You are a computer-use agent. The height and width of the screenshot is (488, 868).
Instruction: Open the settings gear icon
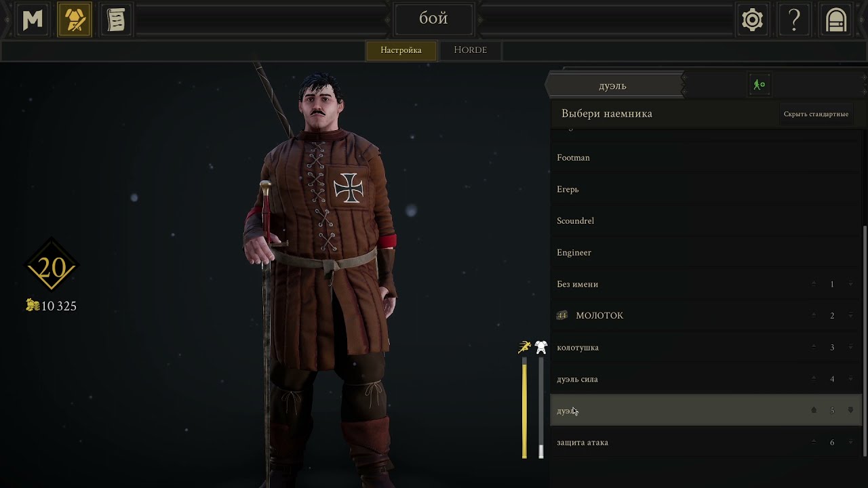coord(752,20)
